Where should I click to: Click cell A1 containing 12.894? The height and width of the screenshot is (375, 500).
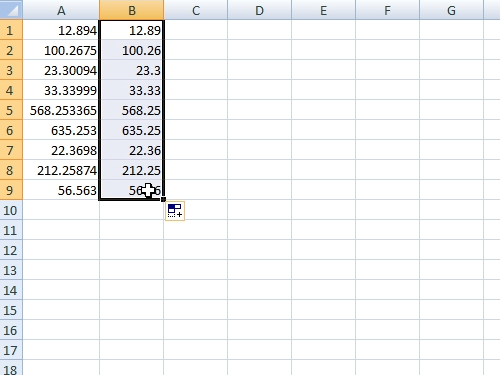(61, 30)
